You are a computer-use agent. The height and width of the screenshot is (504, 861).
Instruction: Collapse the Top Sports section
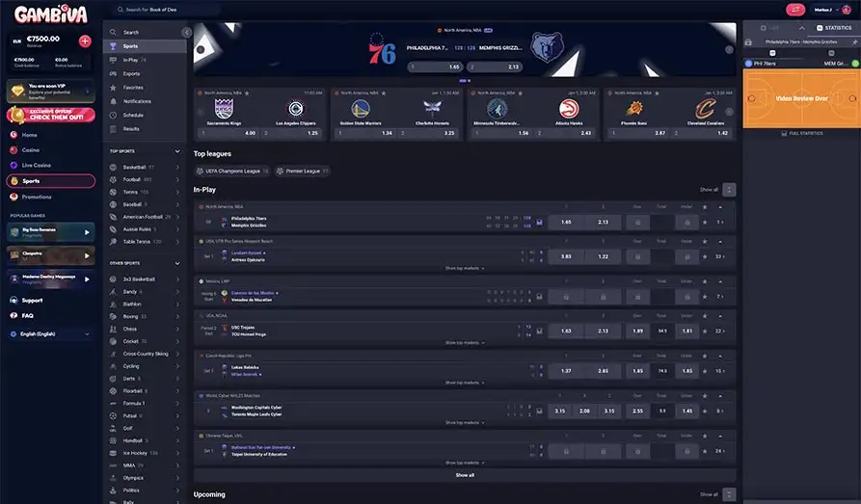(177, 151)
